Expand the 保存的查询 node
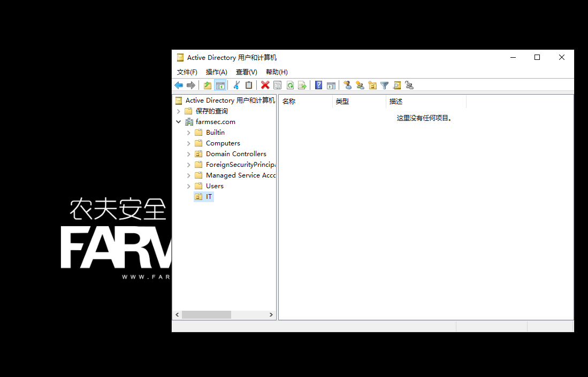This screenshot has height=377, width=588. (178, 111)
